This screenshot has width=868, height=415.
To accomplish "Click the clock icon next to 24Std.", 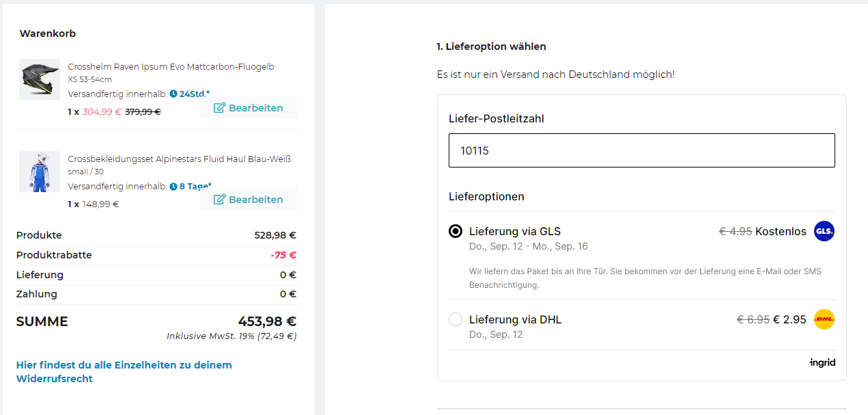I will [173, 94].
